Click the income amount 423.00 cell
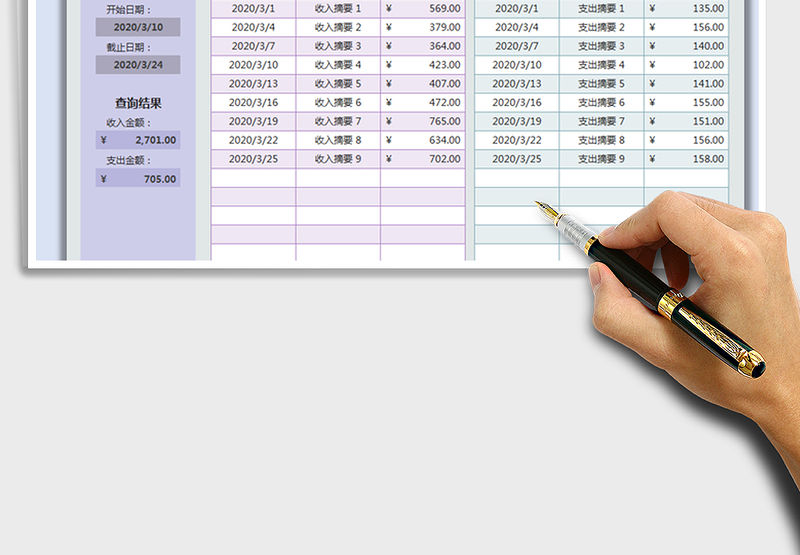 [x=423, y=65]
